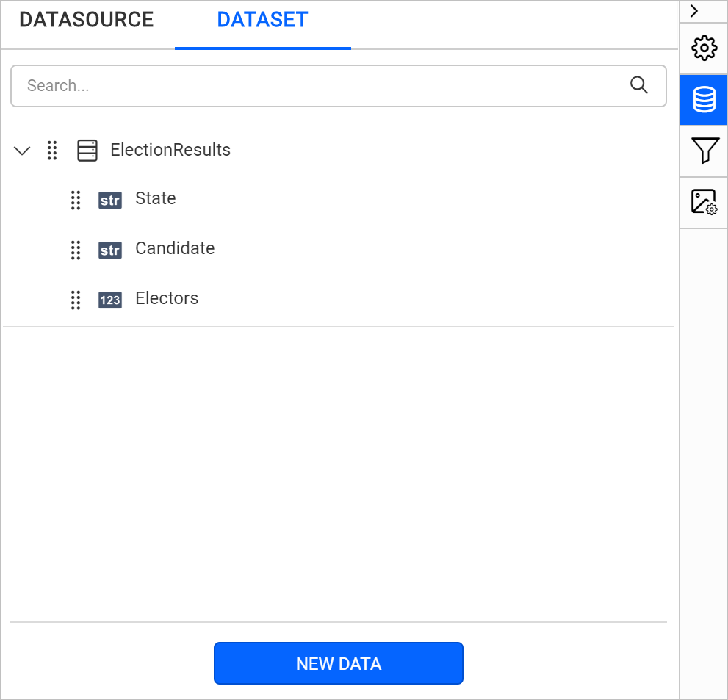Collapse the ElectionResults dataset tree
Viewport: 728px width, 700px height.
click(22, 151)
